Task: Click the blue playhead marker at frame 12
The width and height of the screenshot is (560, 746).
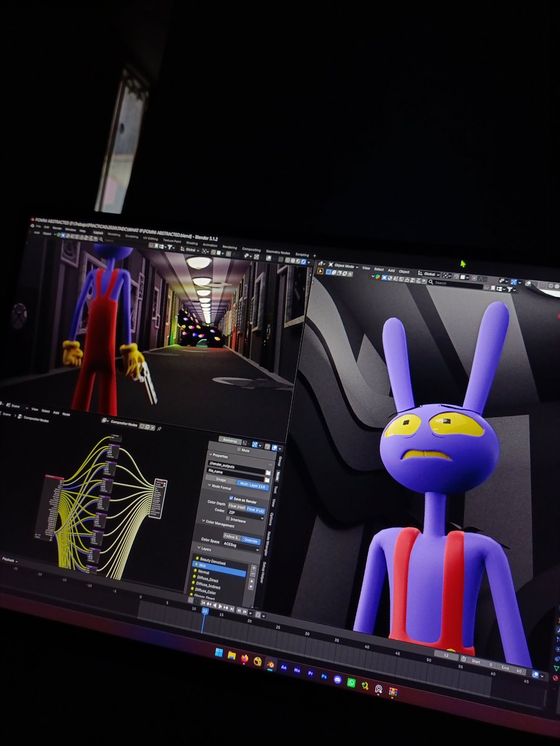Action: pos(204,610)
